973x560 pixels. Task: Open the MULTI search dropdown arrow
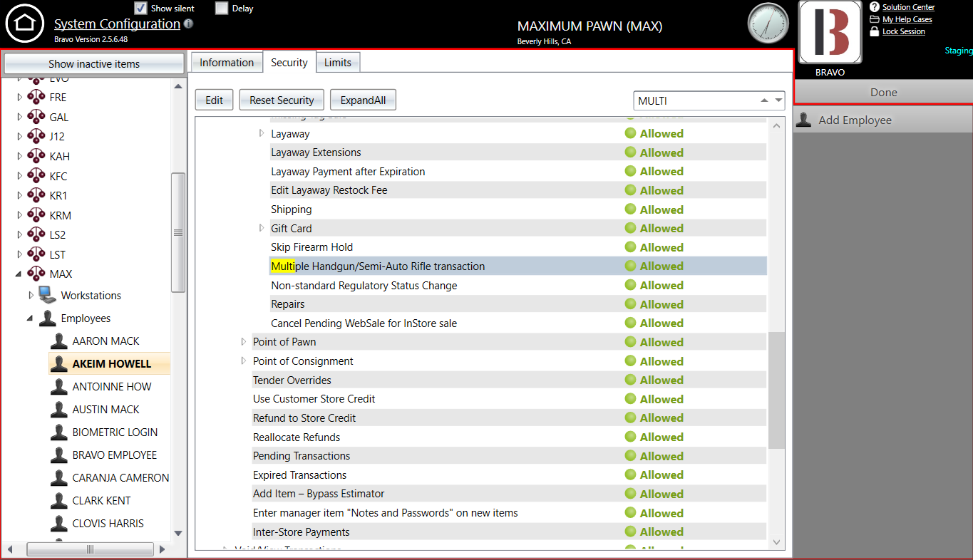(x=779, y=100)
